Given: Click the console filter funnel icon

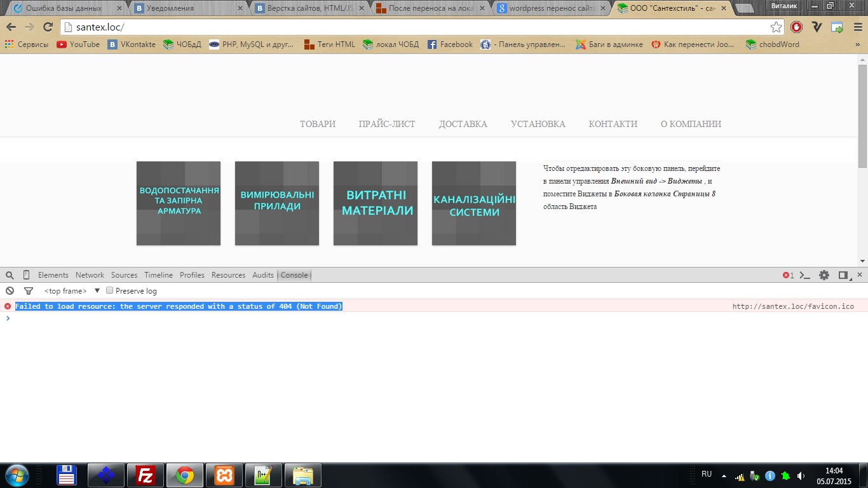Looking at the screenshot, I should 28,291.
